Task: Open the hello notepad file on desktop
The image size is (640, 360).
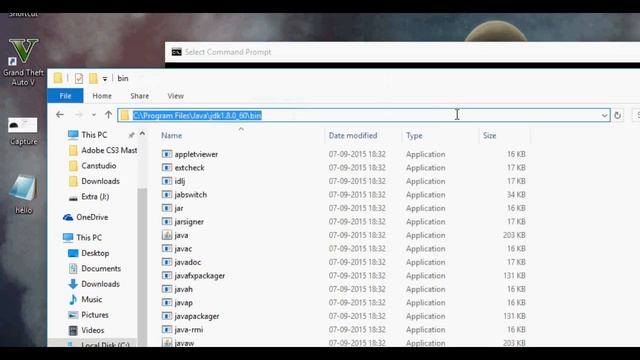Action: [23, 194]
